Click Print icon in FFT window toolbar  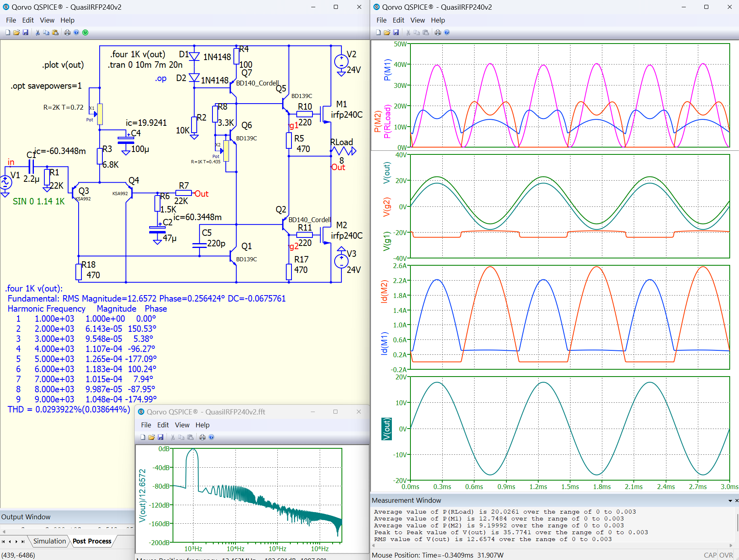(202, 437)
